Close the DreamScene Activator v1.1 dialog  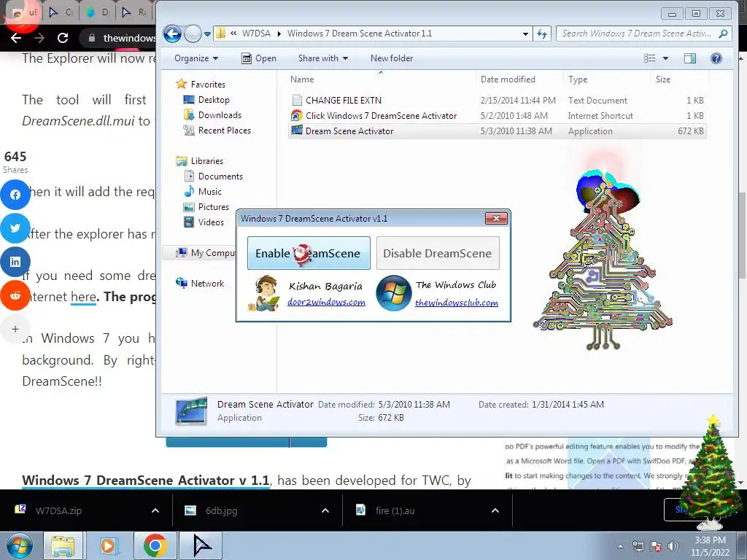point(496,218)
